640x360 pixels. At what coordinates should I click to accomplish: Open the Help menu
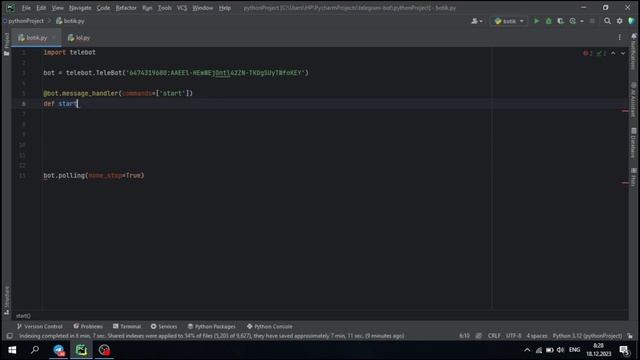coord(224,8)
